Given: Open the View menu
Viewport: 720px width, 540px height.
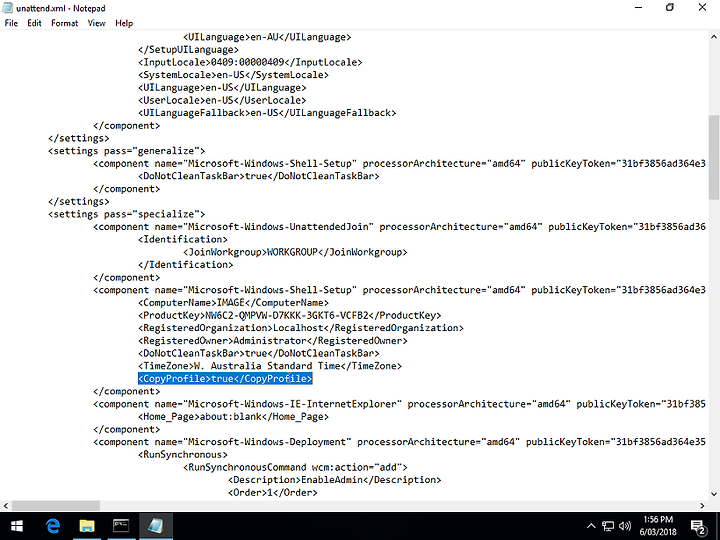Looking at the screenshot, I should coord(96,23).
